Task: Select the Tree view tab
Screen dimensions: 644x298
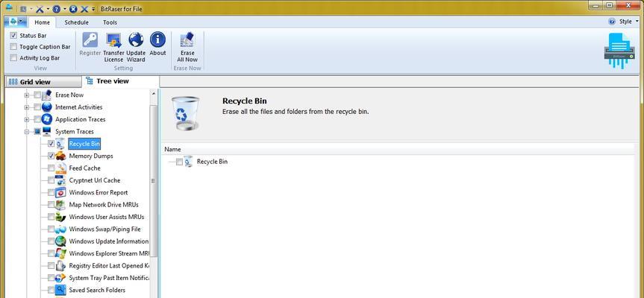Action: [x=120, y=81]
